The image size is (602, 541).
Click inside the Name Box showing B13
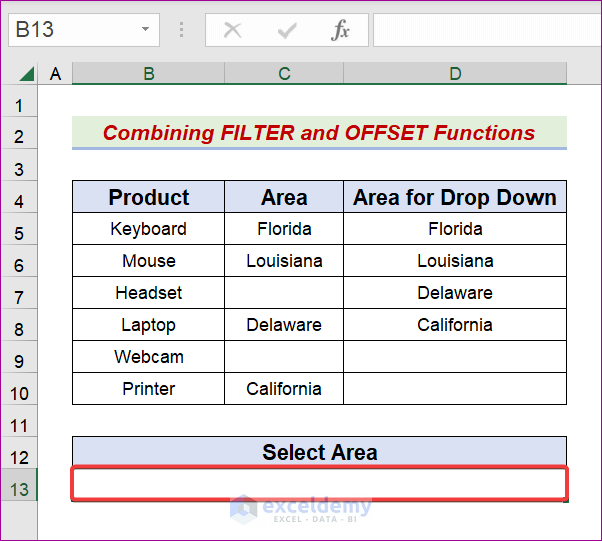(x=70, y=30)
